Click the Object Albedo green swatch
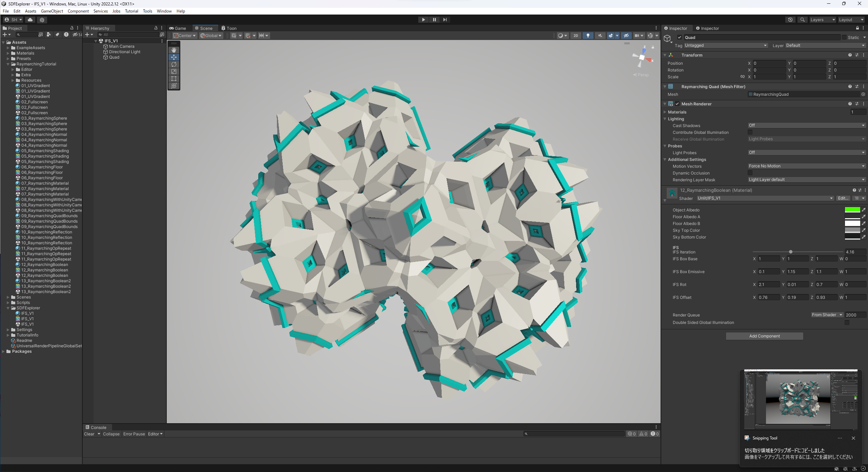868x472 pixels. pos(852,210)
